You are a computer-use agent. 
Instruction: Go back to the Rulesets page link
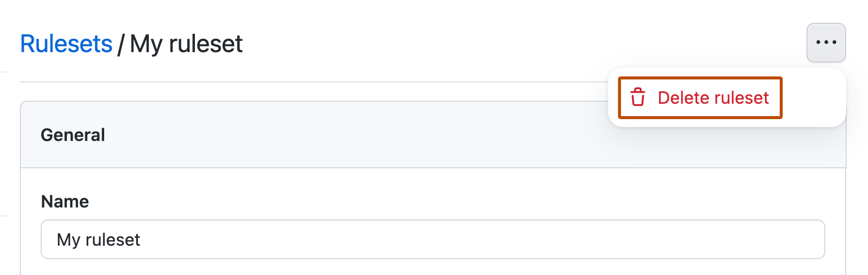66,44
